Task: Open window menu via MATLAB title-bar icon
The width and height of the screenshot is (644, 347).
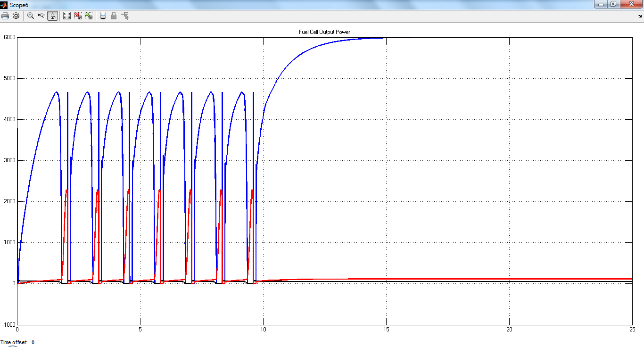Action: pyautogui.click(x=4, y=4)
